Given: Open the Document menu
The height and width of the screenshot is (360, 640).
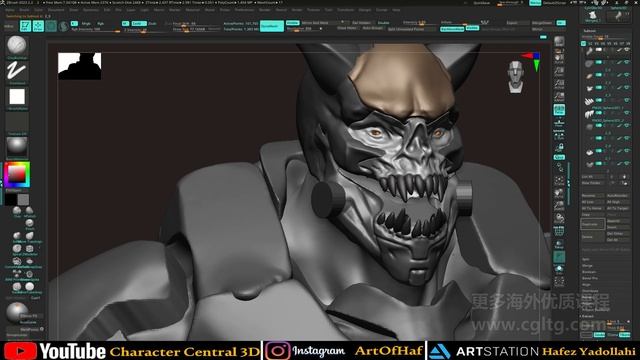Looking at the screenshot, I should (56, 10).
